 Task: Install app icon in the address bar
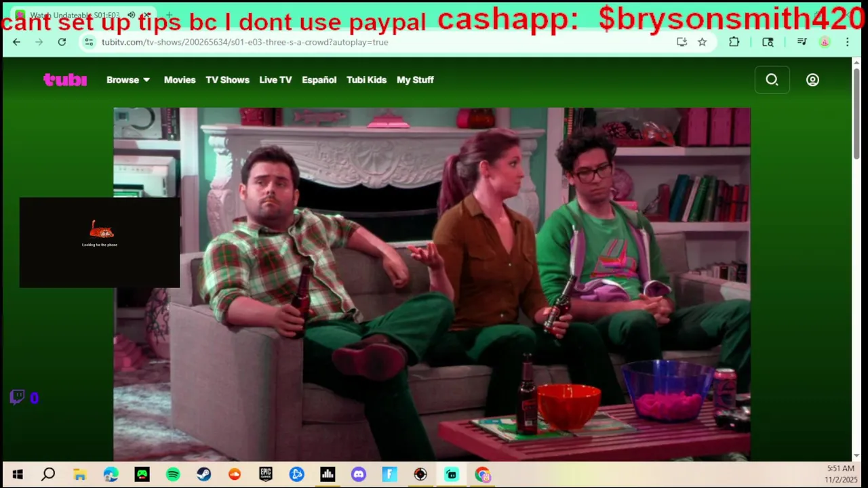click(x=682, y=42)
